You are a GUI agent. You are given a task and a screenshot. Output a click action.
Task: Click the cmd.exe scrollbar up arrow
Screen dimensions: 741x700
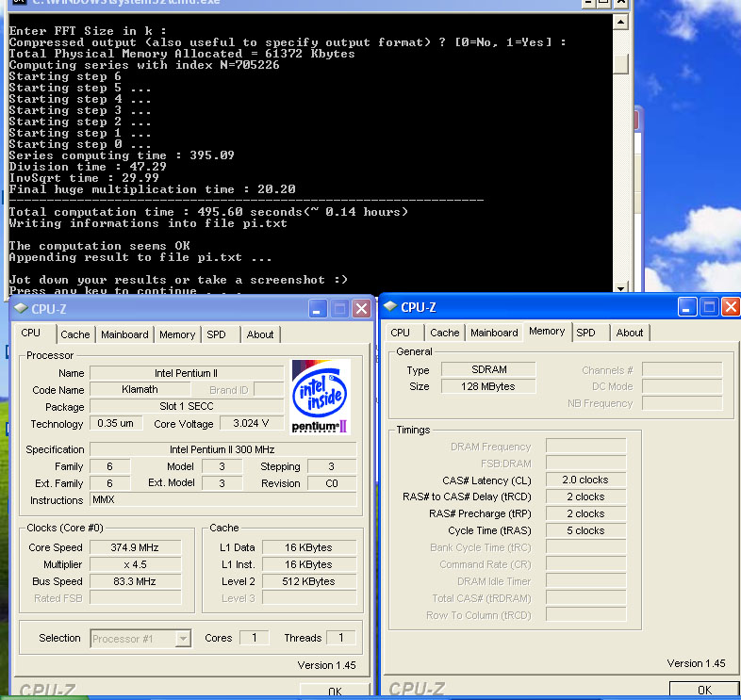[x=620, y=22]
